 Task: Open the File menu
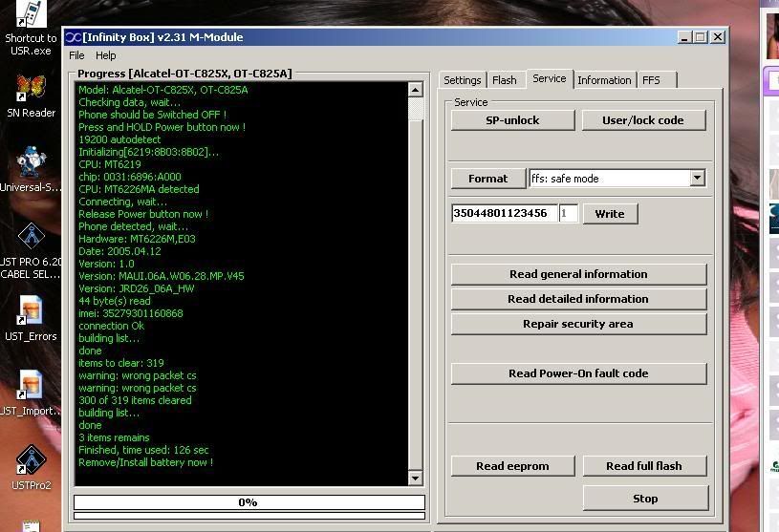point(76,56)
